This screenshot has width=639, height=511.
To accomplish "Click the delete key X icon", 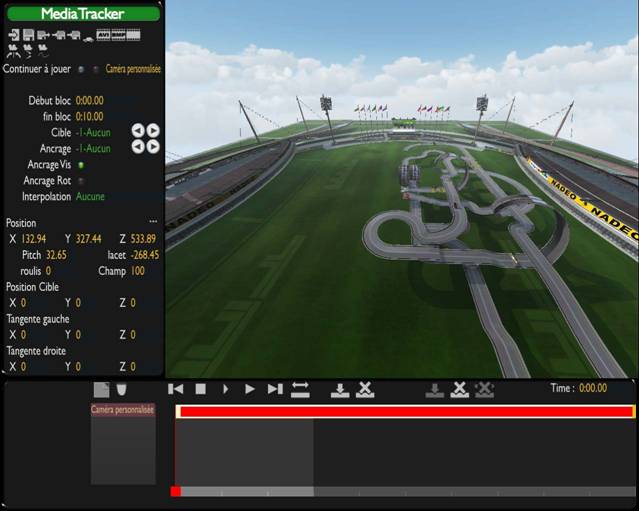I will tap(460, 390).
